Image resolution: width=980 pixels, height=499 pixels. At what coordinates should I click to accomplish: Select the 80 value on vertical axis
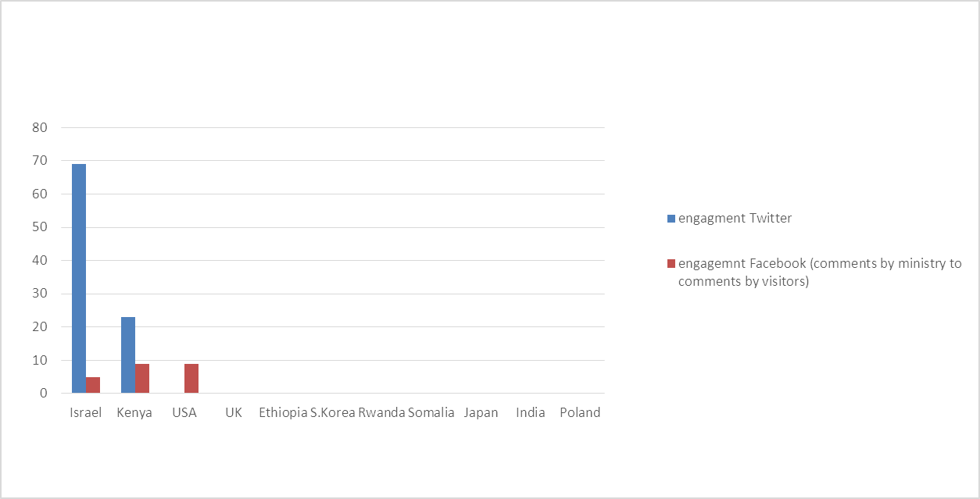[x=41, y=127]
